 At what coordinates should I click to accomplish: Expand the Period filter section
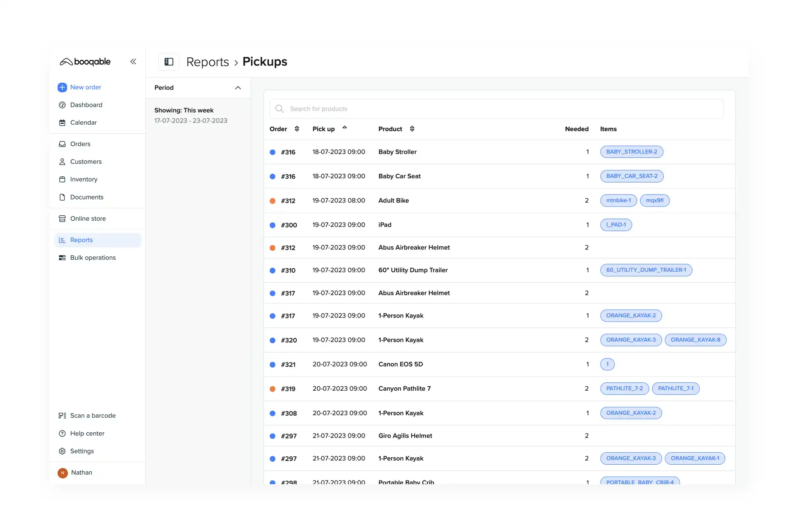tap(237, 87)
